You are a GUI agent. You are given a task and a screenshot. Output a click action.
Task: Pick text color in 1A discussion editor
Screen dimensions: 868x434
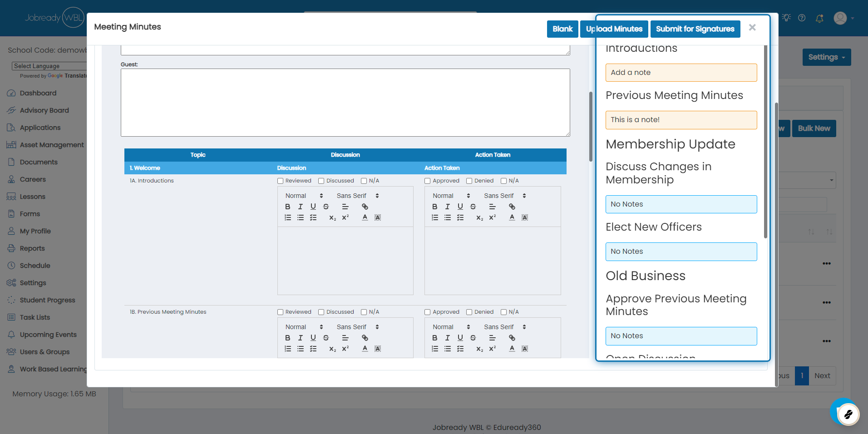[x=365, y=217]
